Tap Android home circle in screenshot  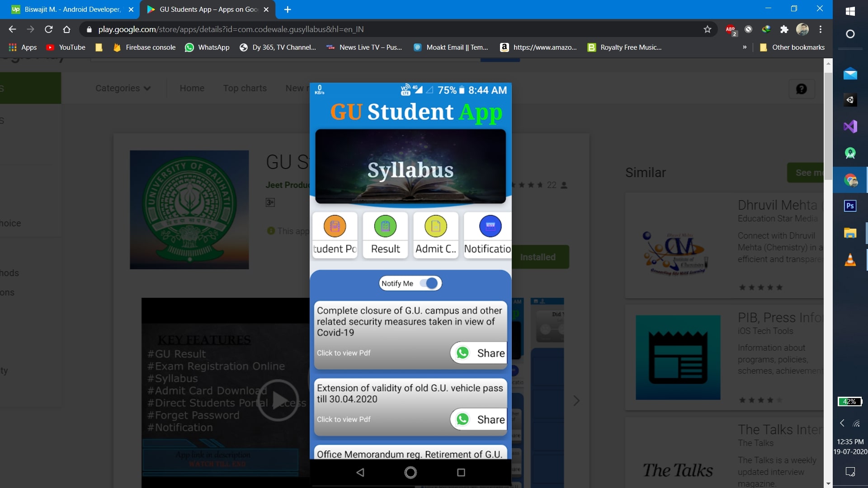(410, 472)
